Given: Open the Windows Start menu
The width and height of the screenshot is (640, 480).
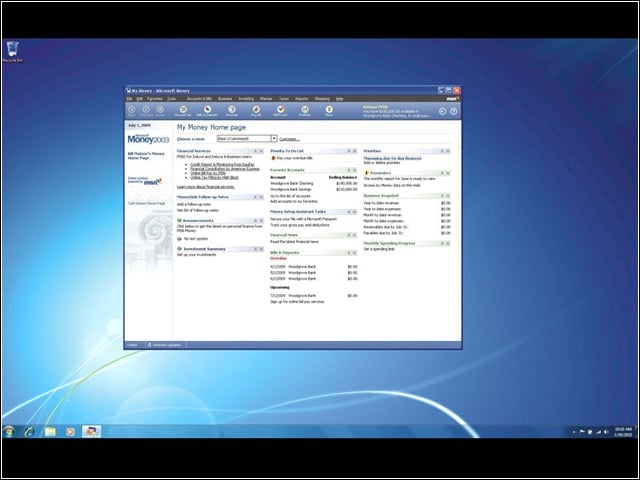Looking at the screenshot, I should [x=9, y=431].
